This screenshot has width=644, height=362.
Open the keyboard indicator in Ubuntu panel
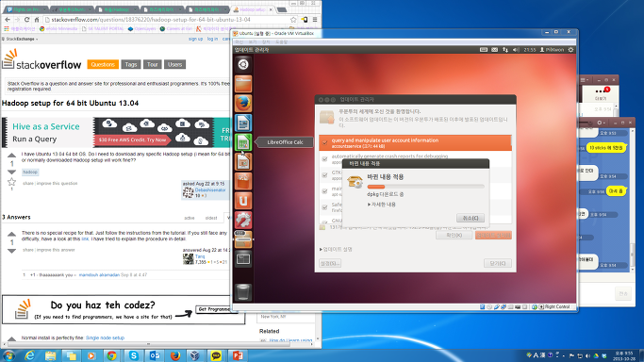484,50
